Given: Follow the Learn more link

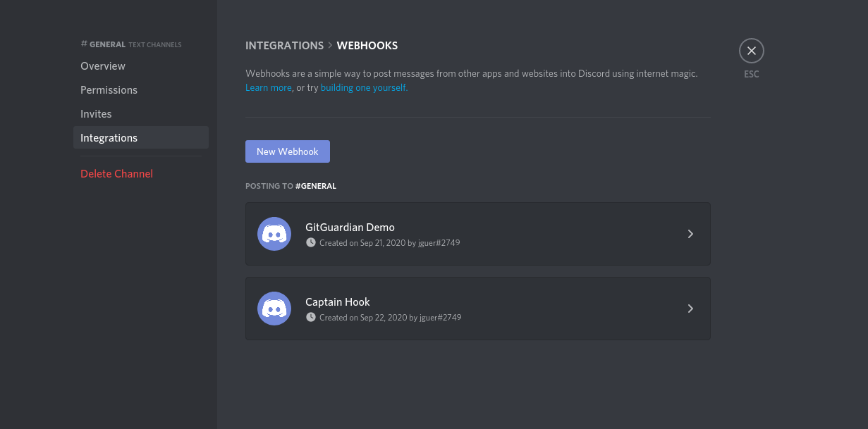Looking at the screenshot, I should pos(269,88).
